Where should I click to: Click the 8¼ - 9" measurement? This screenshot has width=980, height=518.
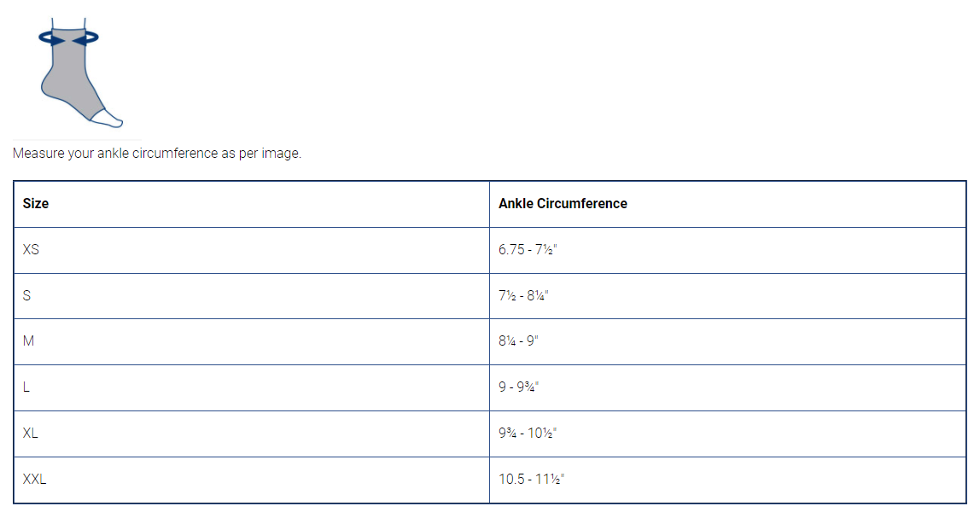pyautogui.click(x=518, y=341)
